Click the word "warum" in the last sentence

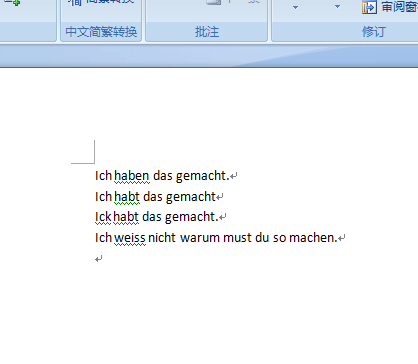pyautogui.click(x=200, y=238)
